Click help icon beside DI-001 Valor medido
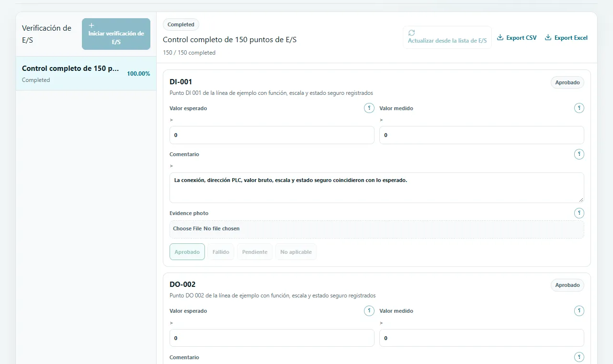The height and width of the screenshot is (364, 613). click(579, 108)
